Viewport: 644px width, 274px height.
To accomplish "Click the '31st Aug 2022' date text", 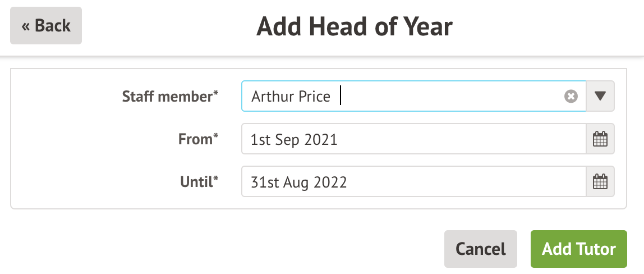I will (x=298, y=182).
